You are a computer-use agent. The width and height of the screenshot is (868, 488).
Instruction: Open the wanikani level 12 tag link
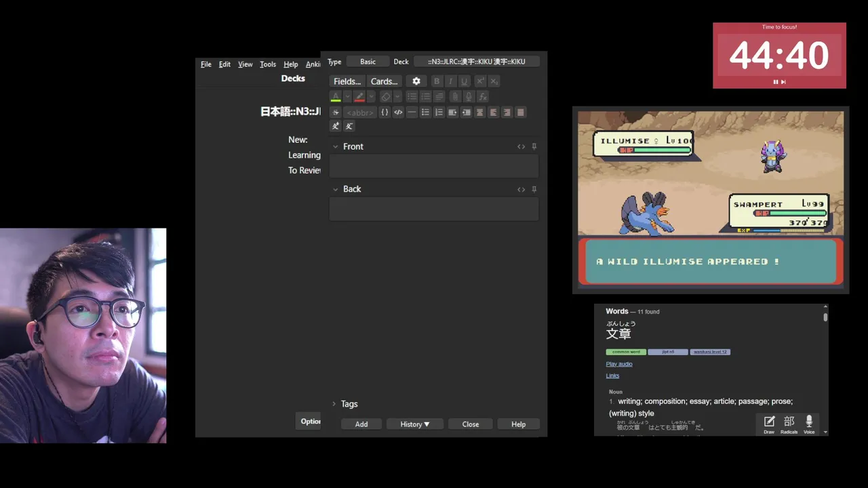(710, 352)
